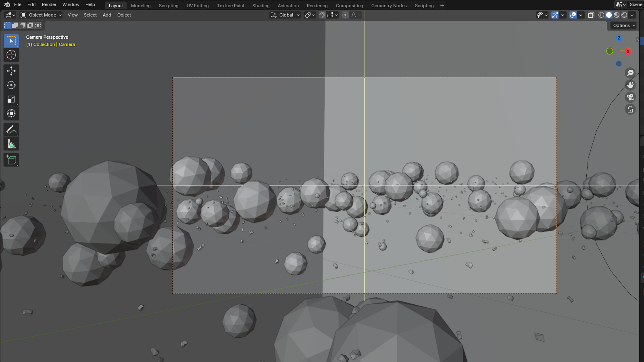Toggle X-ray display in header
The height and width of the screenshot is (362, 644).
(591, 15)
